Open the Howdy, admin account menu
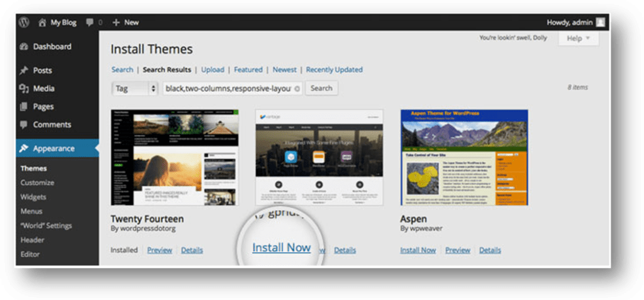644x300 pixels. pyautogui.click(x=576, y=22)
